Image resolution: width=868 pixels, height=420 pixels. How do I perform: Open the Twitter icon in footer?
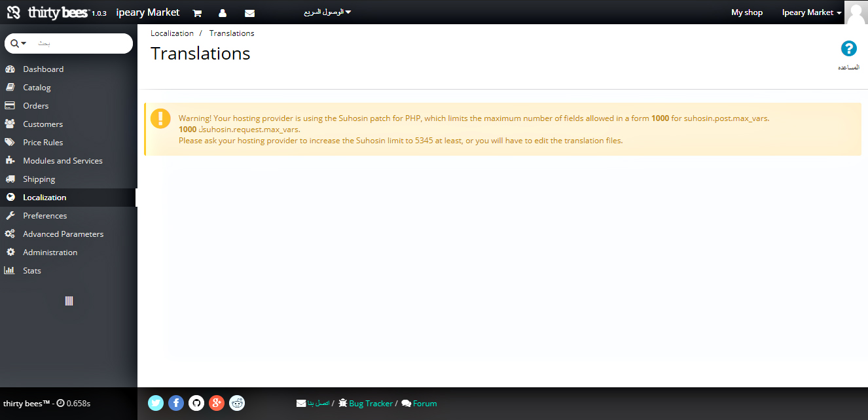point(156,403)
